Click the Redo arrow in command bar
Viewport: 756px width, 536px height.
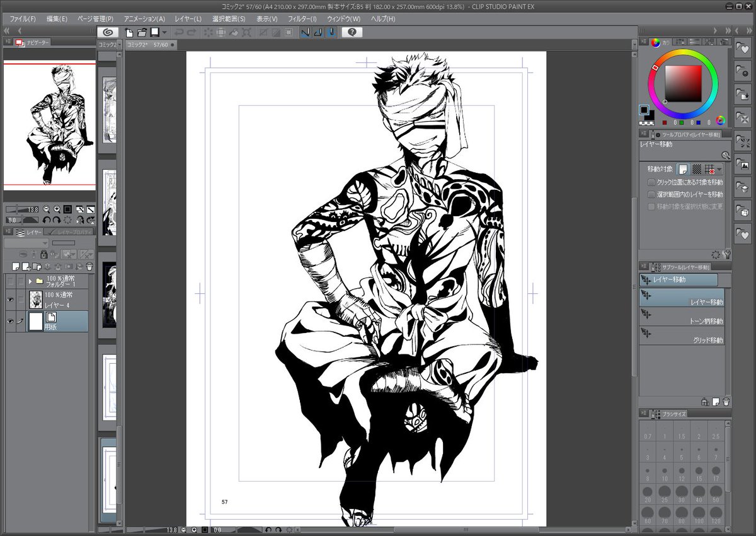click(191, 32)
